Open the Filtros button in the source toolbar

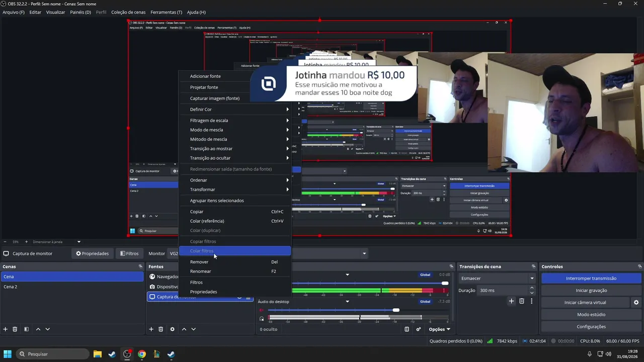(129, 253)
